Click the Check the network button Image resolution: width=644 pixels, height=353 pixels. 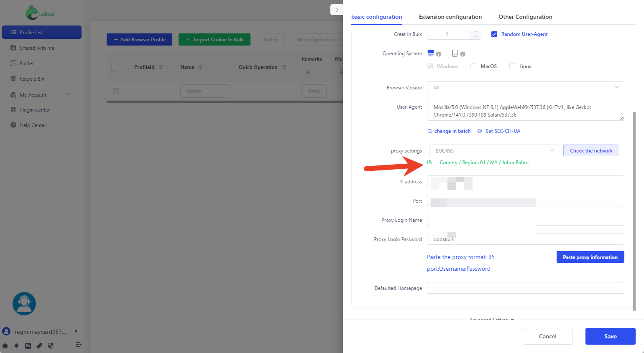click(x=591, y=150)
